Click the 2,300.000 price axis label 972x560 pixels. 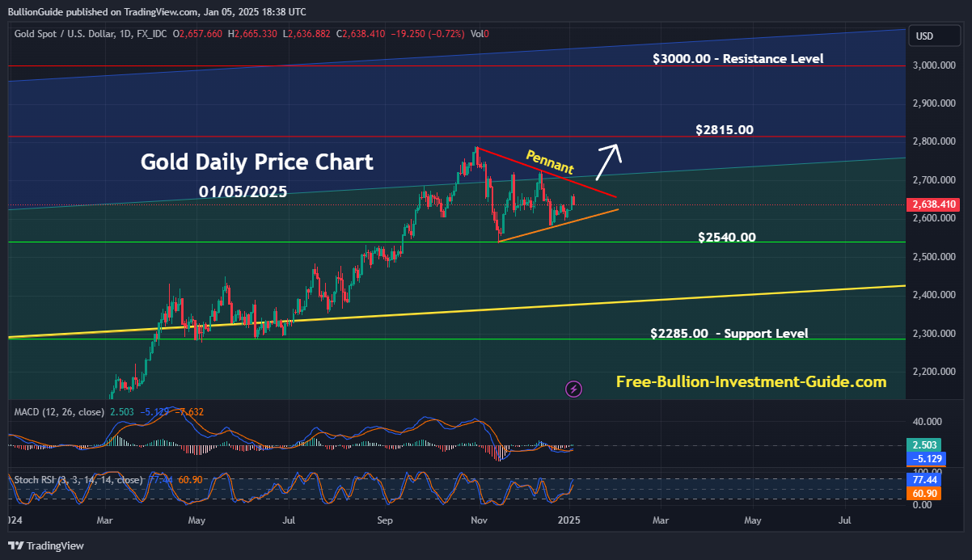[x=936, y=333]
